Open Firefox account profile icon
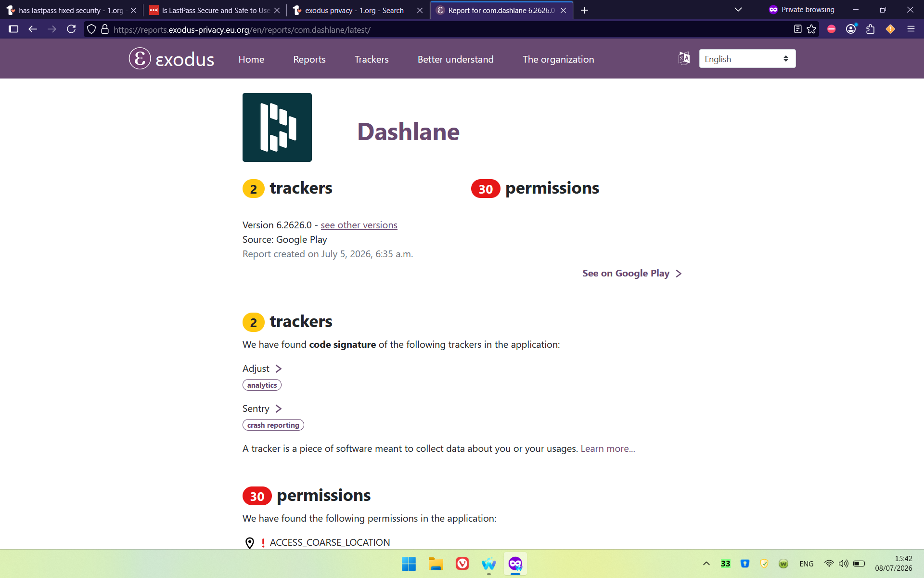Viewport: 924px width, 578px height. pos(851,29)
